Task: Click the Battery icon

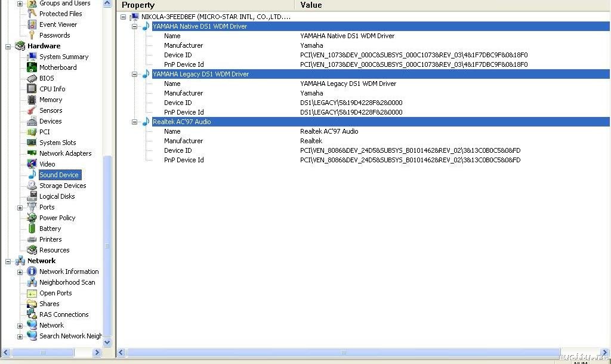Action: pos(32,229)
